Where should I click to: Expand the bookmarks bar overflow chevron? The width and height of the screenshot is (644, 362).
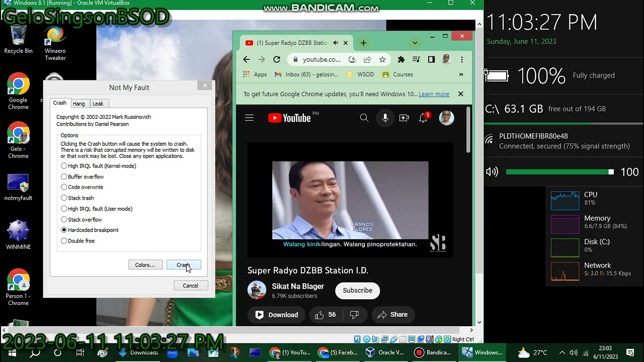click(x=461, y=74)
